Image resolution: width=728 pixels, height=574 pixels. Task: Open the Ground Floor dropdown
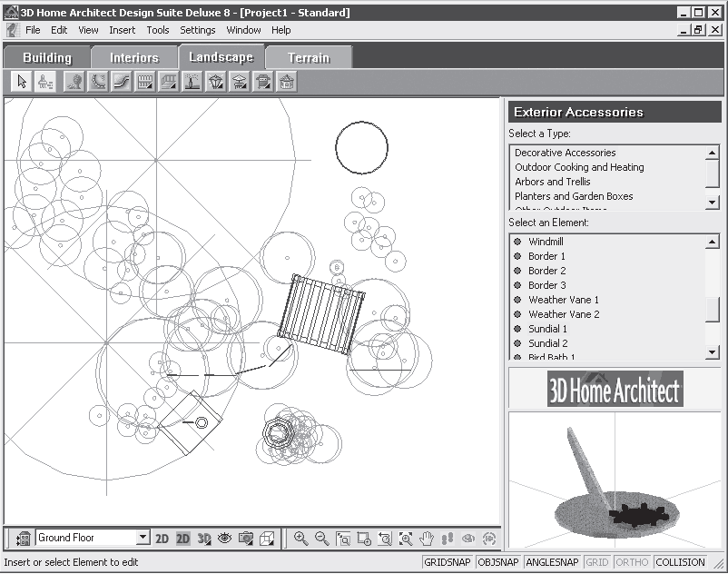point(142,539)
